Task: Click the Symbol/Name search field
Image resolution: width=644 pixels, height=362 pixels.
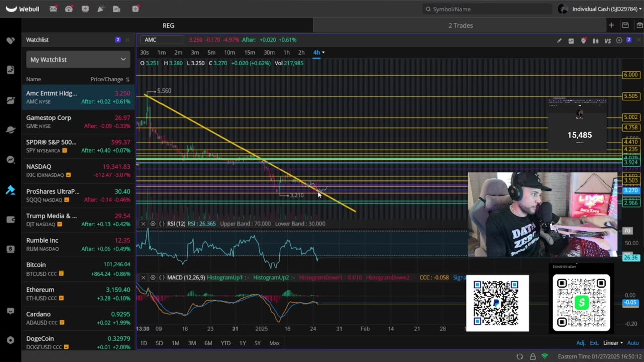Action: click(x=487, y=9)
